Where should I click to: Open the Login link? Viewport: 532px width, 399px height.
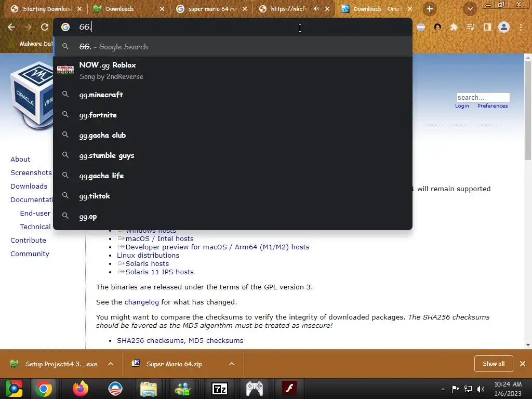(462, 106)
